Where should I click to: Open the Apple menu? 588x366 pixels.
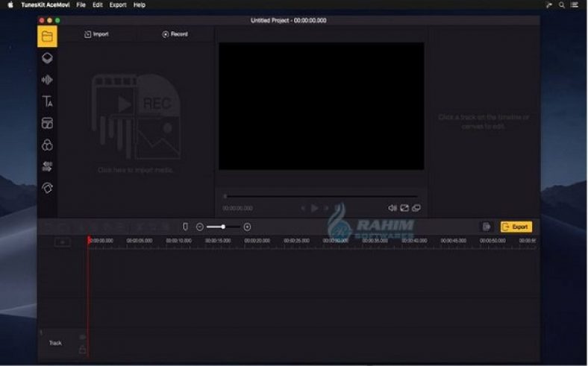click(x=10, y=5)
